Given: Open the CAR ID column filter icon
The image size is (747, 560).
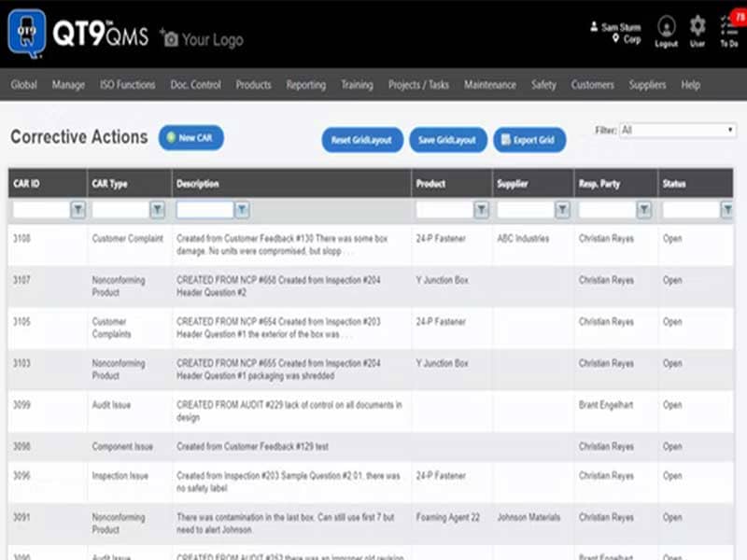Looking at the screenshot, I should coord(78,209).
